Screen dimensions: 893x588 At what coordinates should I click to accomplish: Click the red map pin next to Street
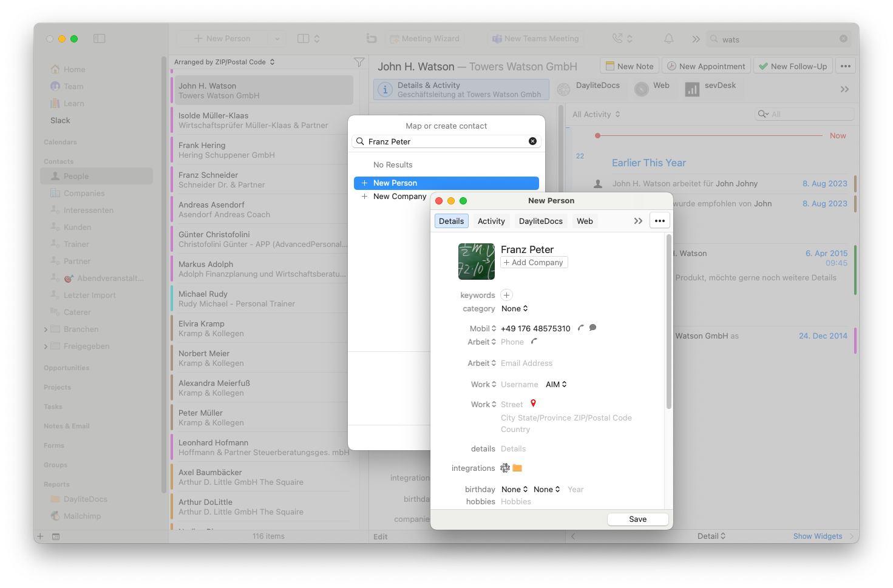533,404
